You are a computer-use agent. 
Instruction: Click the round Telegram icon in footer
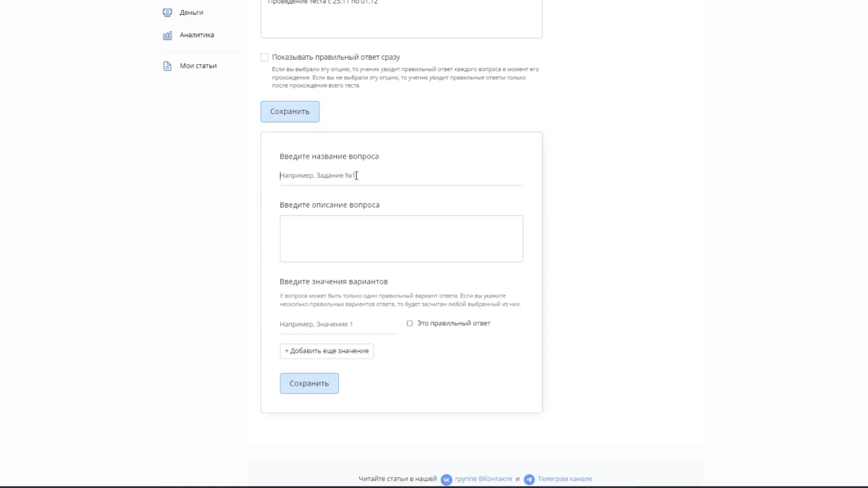coord(529,479)
